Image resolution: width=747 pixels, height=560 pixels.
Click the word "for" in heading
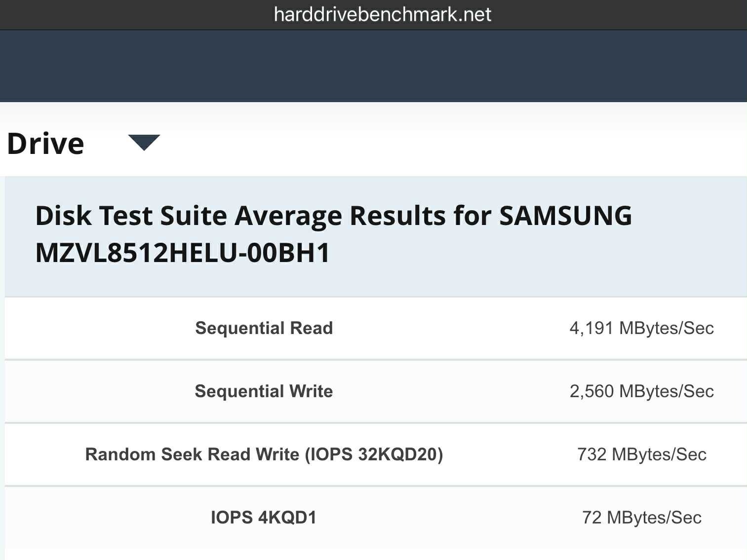pos(472,216)
